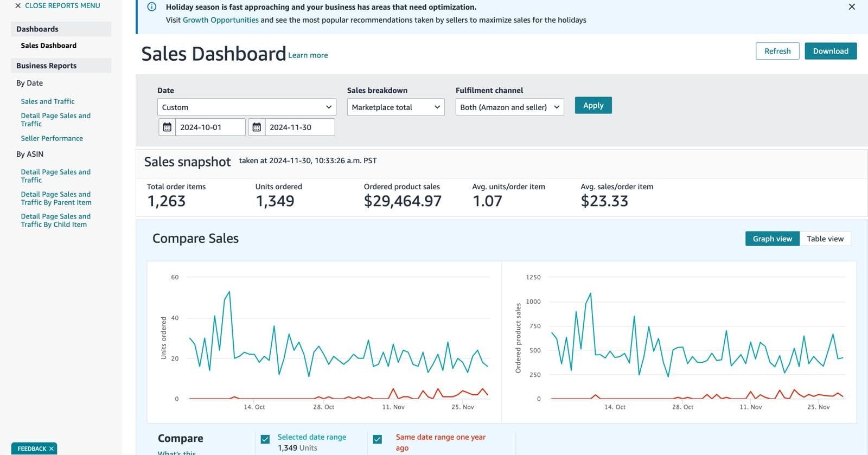868x455 pixels.
Task: Open the Fulfilment channel dropdown
Action: tap(509, 107)
